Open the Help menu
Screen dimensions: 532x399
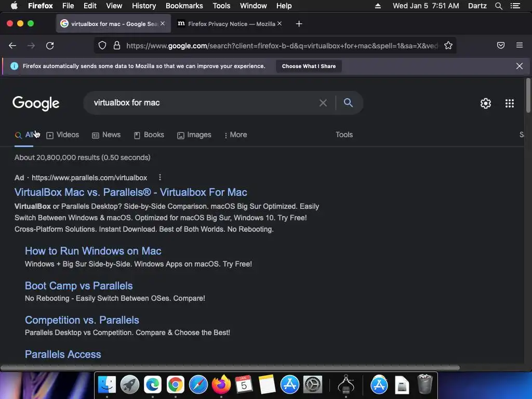tap(284, 6)
